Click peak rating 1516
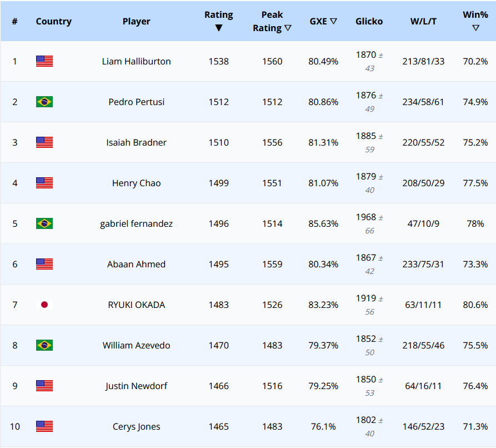This screenshot has width=496, height=448. tap(272, 386)
